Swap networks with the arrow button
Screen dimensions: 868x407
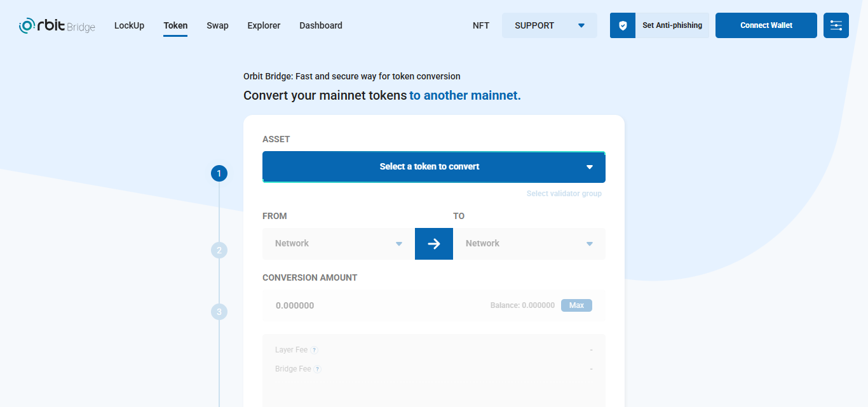click(434, 244)
